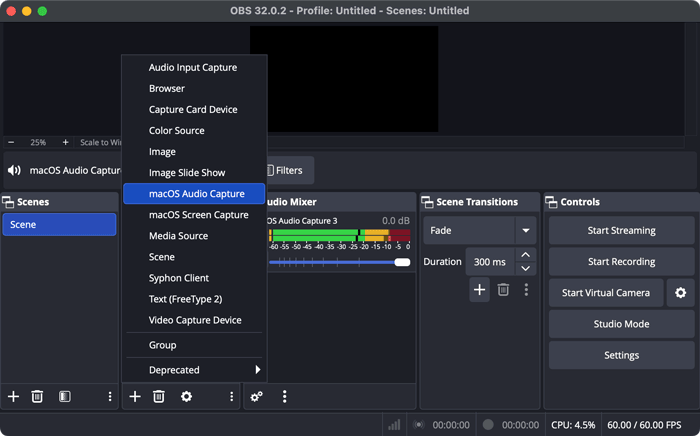
Task: Click streaming status icon in status bar
Action: [418, 425]
